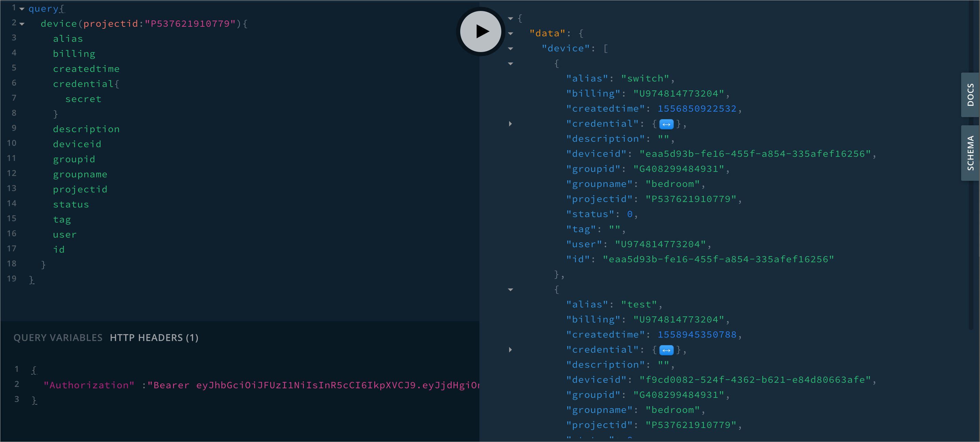
Task: Click createdtime value 1558945350788
Action: pyautogui.click(x=697, y=334)
